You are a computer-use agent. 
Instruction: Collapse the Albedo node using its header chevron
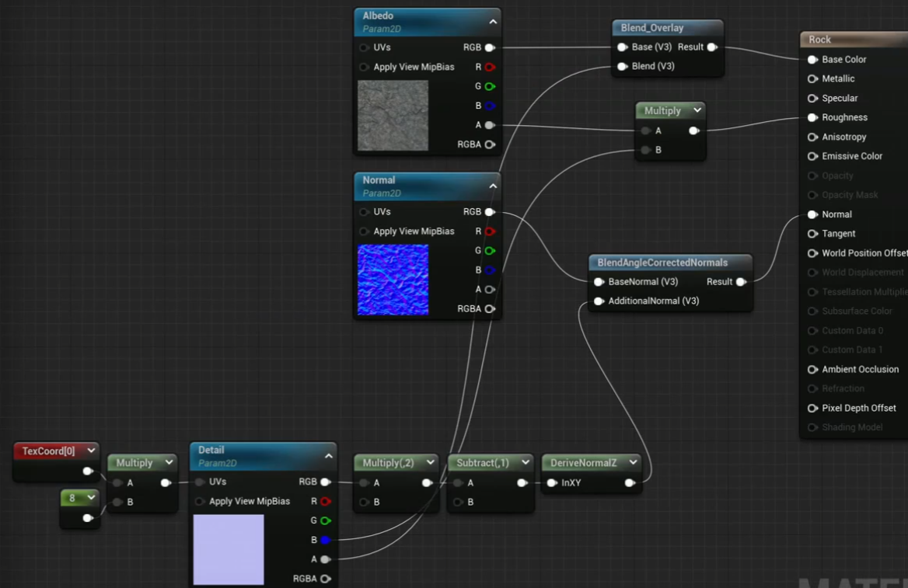(493, 22)
